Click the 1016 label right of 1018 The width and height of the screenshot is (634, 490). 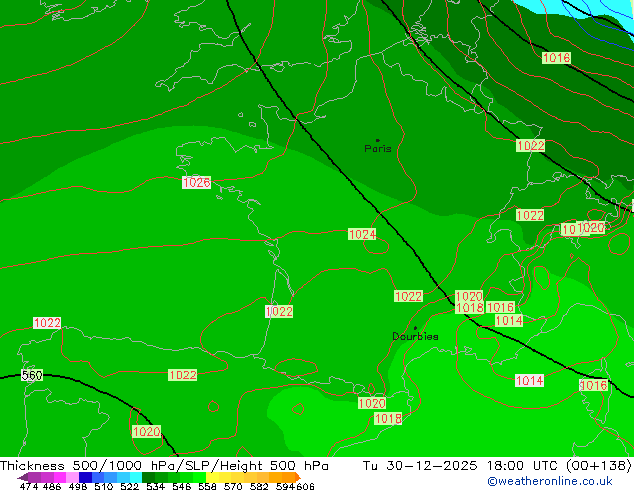[500, 307]
